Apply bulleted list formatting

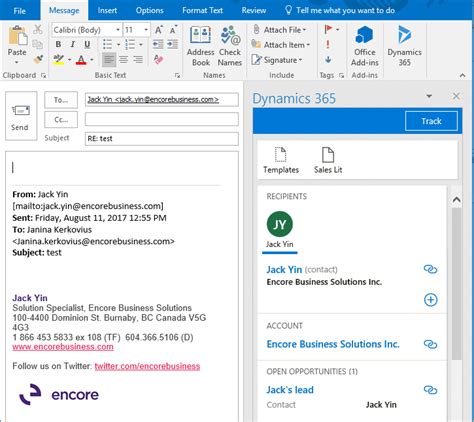tap(107, 44)
